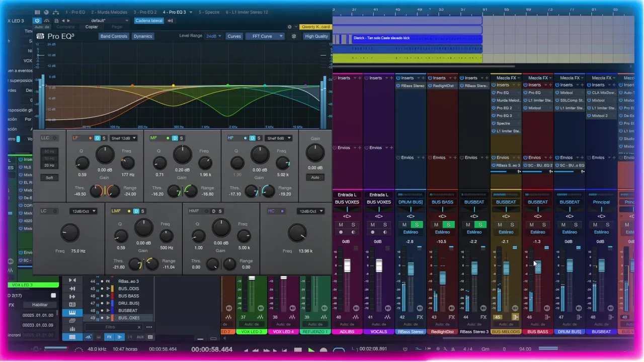
Task: Toggle the LLC filter on
Action: pyautogui.click(x=55, y=138)
